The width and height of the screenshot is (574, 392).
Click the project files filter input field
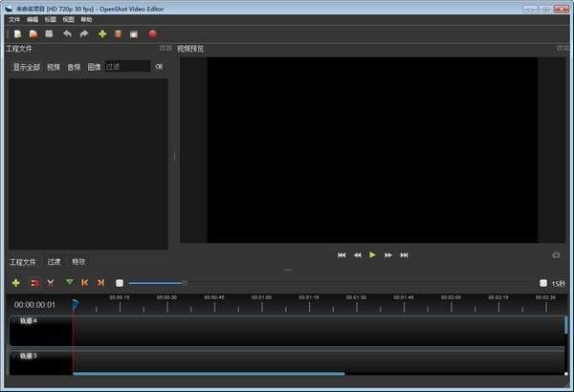126,67
